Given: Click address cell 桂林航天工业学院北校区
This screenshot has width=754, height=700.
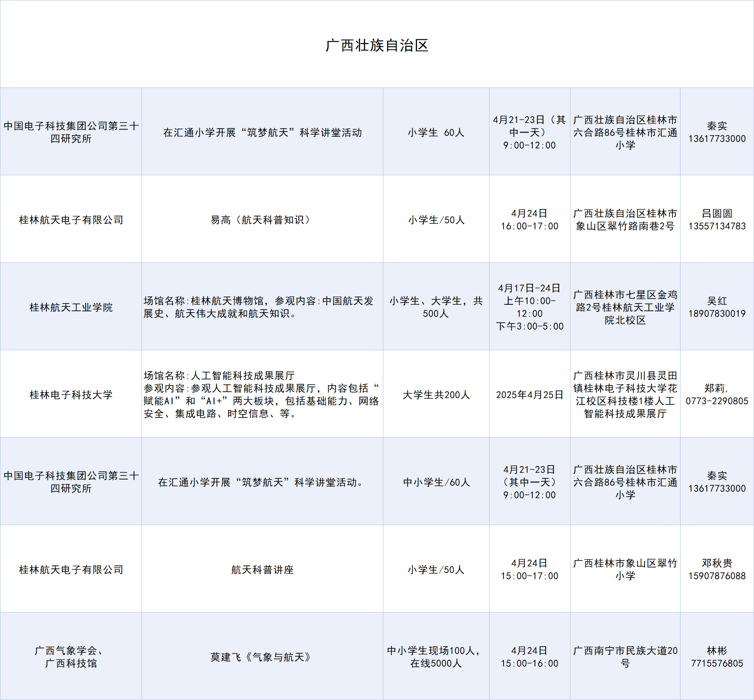Looking at the screenshot, I should click(x=625, y=306).
